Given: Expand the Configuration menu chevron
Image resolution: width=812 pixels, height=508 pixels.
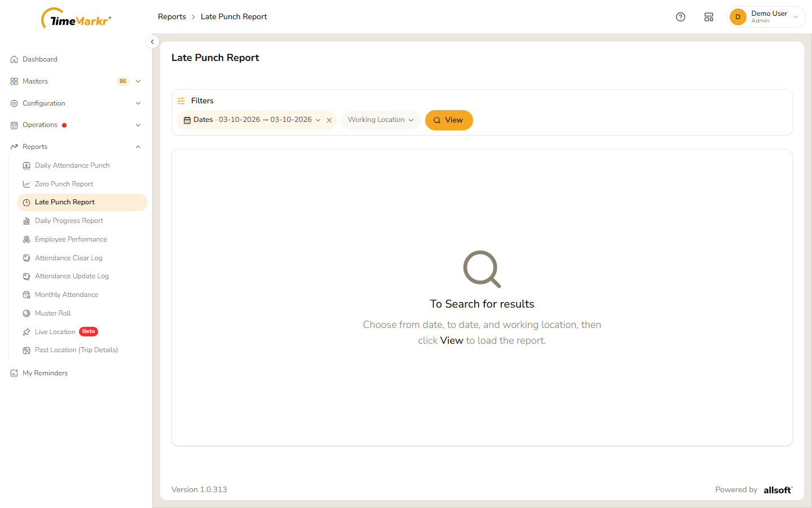Looking at the screenshot, I should tap(138, 103).
